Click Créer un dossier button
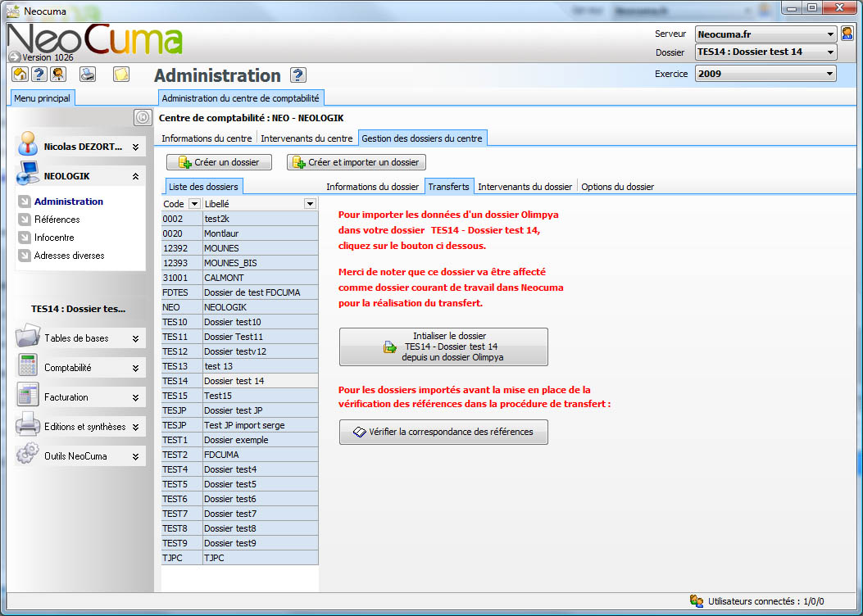Viewport: 863px width, 616px height. 219,162
